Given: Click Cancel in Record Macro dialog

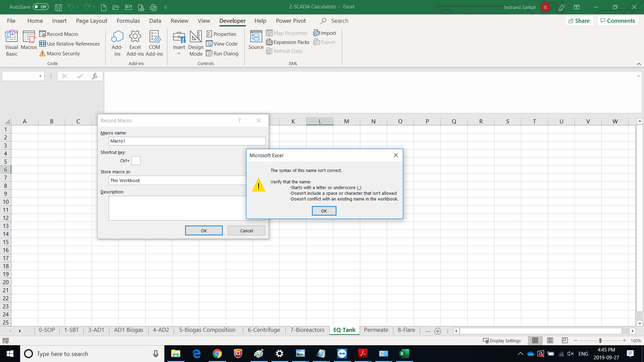Looking at the screenshot, I should click(x=247, y=231).
